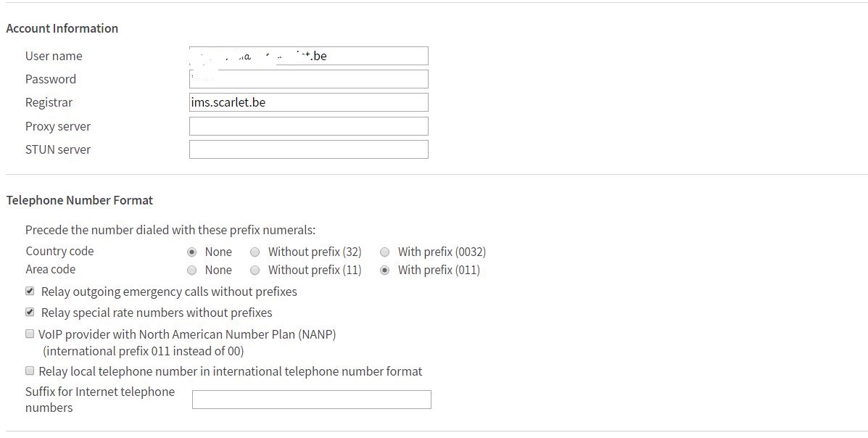Click the Suffix for Internet telephone numbers field
This screenshot has width=868, height=438.
(x=311, y=400)
